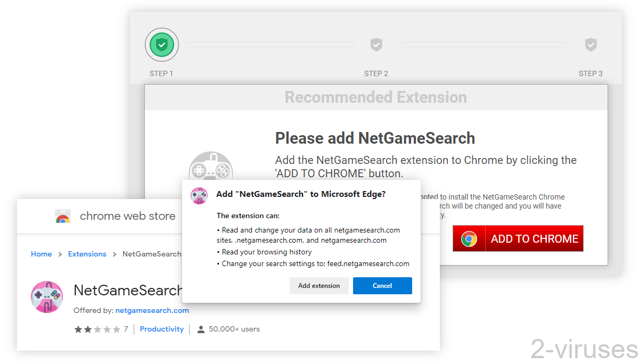Select NetGameSearch in the breadcrumb trail
Image resolution: width=639 pixels, height=364 pixels.
[x=152, y=254]
